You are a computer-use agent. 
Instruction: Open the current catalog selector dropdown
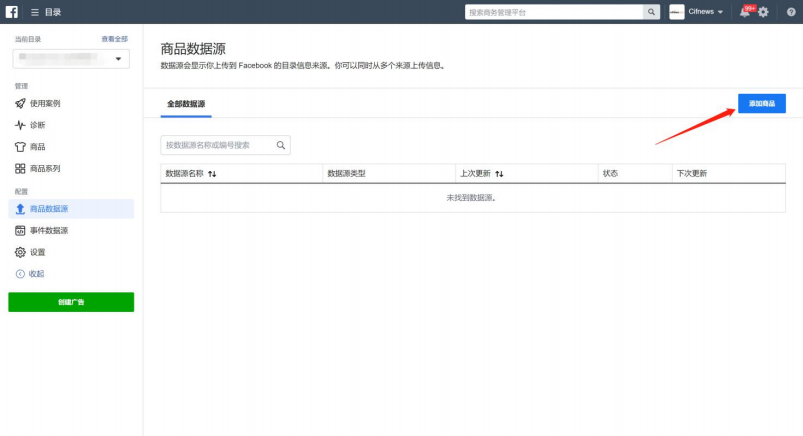[x=71, y=59]
